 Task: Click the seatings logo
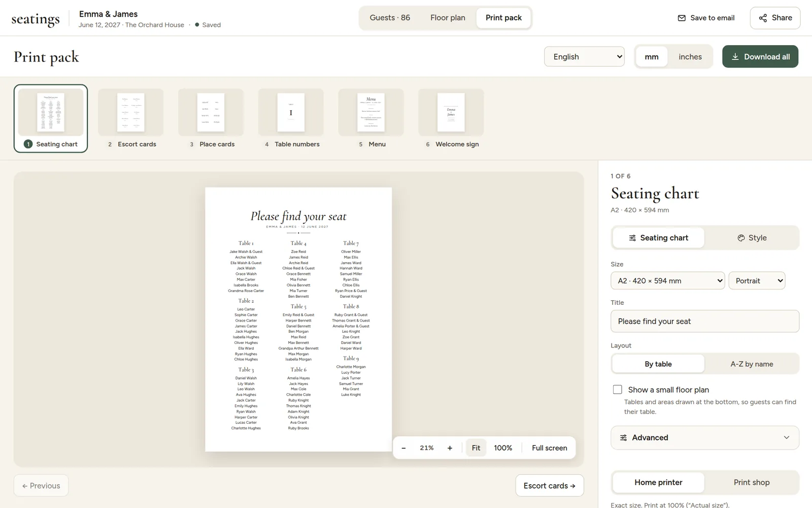point(36,19)
